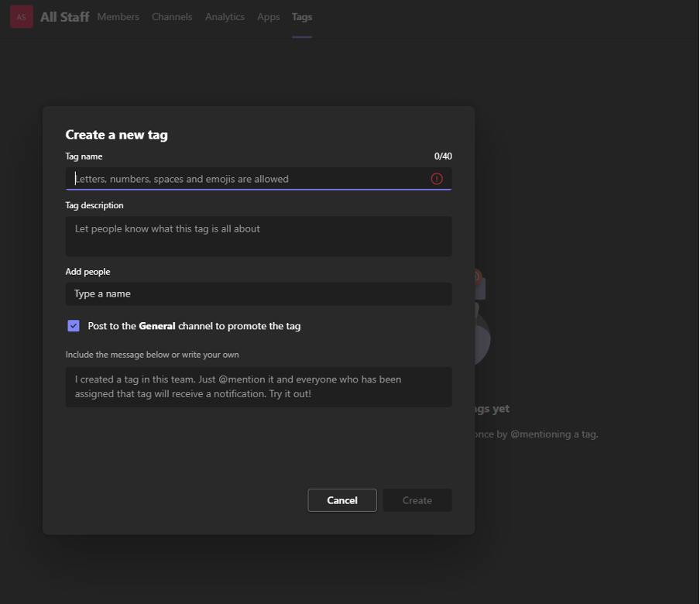Click the 'Post to the General channel' label text
This screenshot has width=700, height=604.
(x=194, y=326)
